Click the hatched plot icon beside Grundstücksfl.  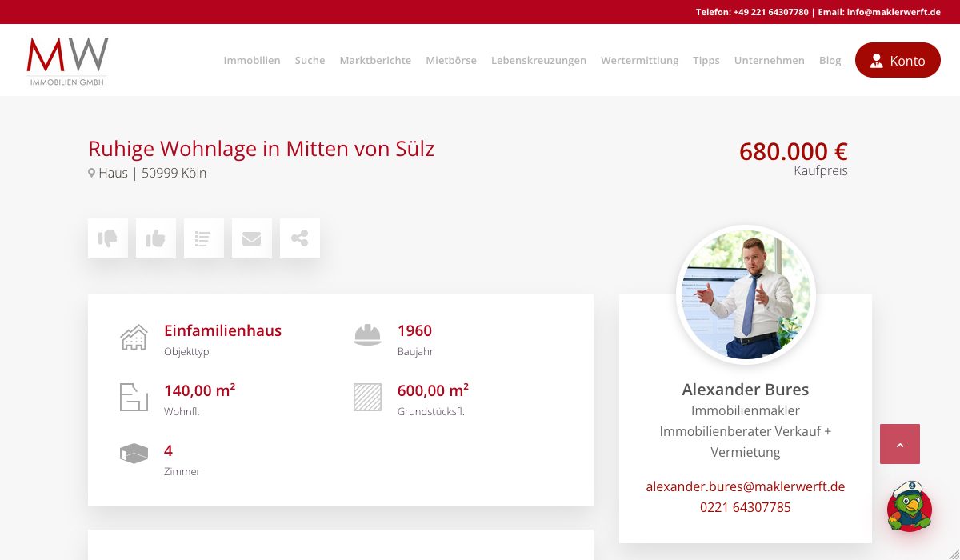(x=367, y=397)
